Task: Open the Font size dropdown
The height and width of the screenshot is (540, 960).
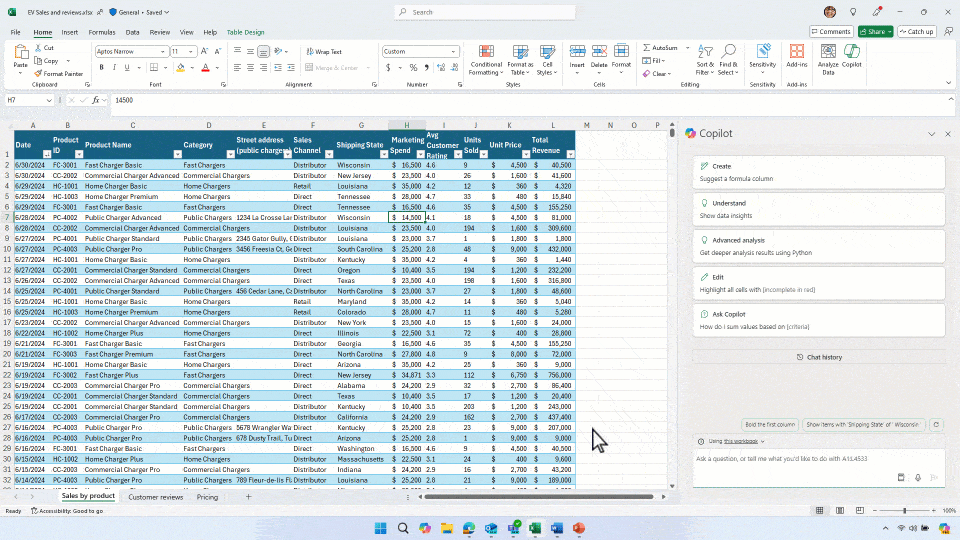Action: 190,52
